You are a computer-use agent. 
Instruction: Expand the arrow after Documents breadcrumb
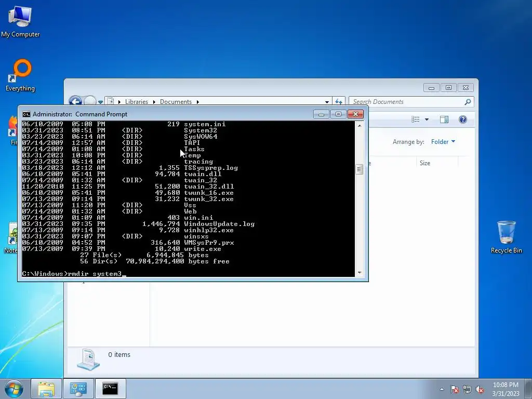coord(197,102)
